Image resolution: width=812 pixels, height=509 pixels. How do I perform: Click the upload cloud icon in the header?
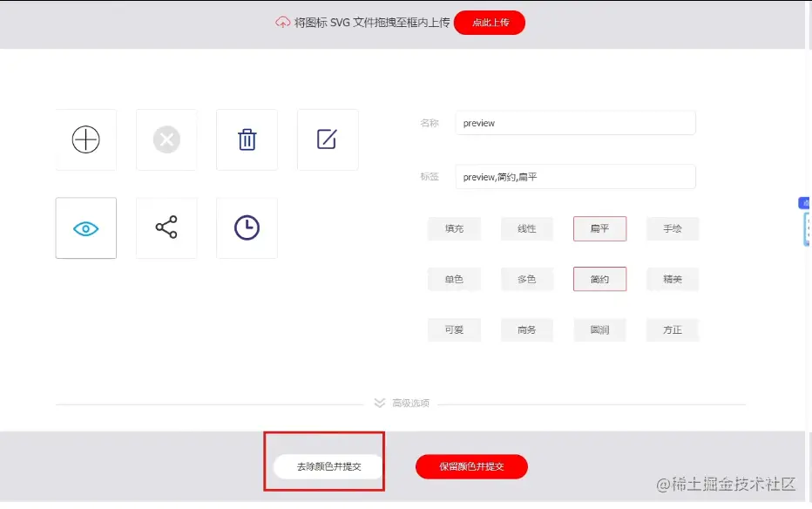pos(283,22)
